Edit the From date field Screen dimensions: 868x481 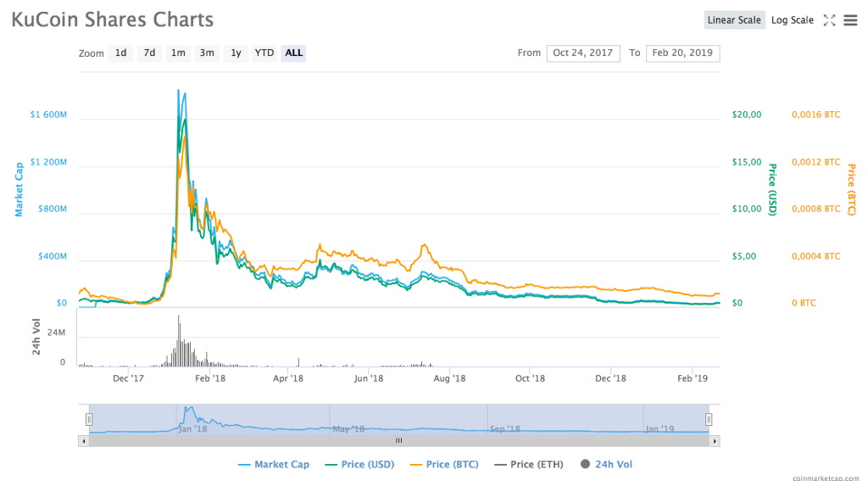(x=583, y=53)
